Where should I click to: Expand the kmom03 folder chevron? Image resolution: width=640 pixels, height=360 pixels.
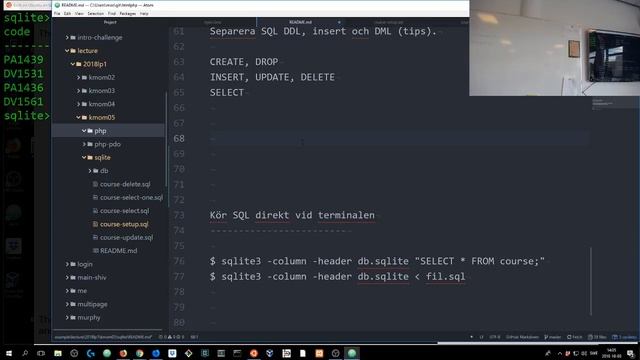(x=78, y=91)
